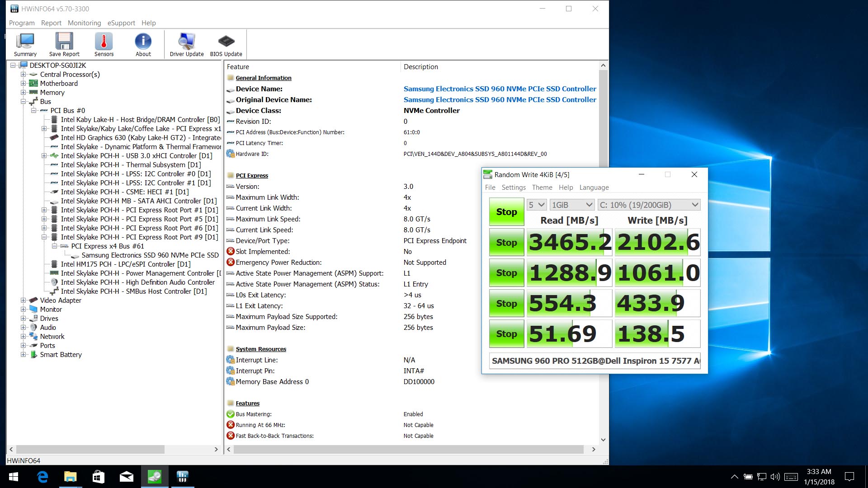Click the Save Report floppy icon
The image size is (868, 488).
tap(64, 44)
